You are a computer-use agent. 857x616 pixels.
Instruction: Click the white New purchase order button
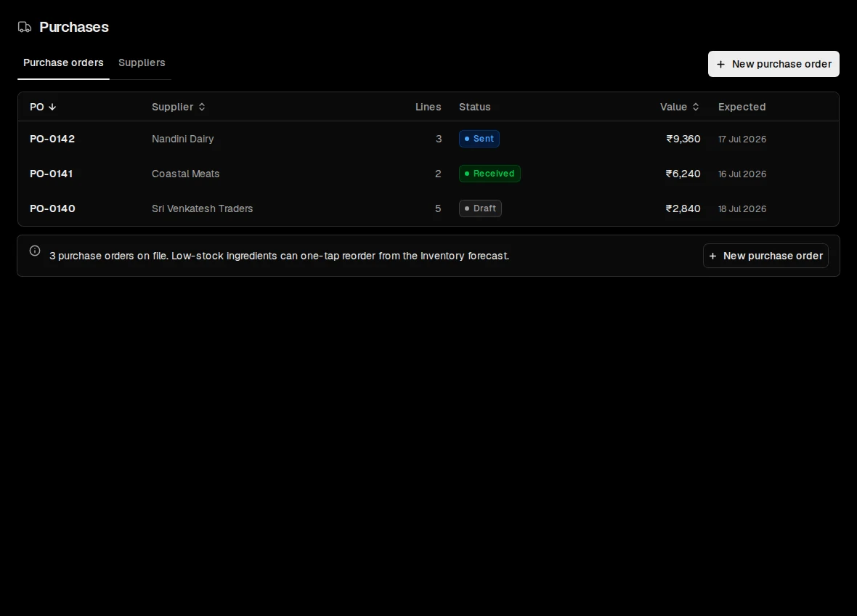pyautogui.click(x=773, y=64)
